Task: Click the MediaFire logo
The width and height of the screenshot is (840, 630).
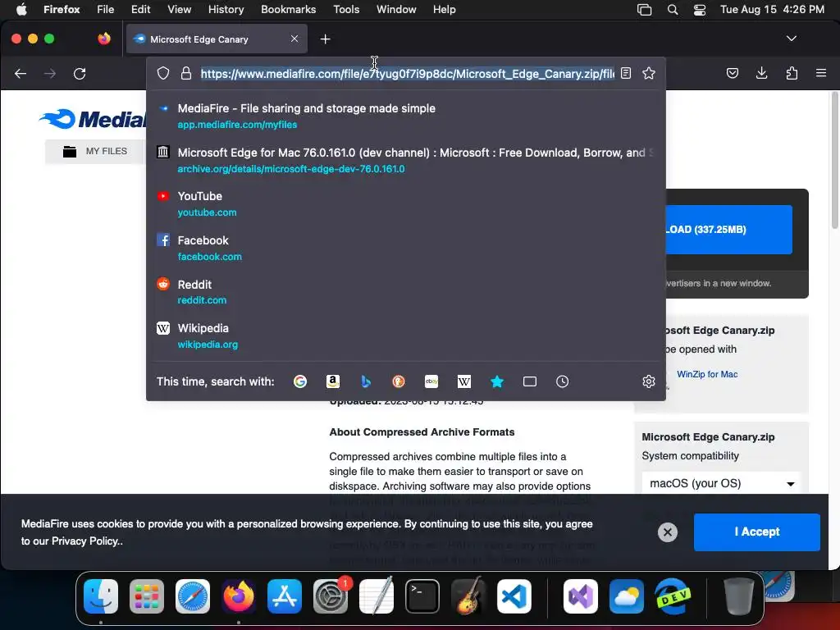Action: tap(92, 119)
